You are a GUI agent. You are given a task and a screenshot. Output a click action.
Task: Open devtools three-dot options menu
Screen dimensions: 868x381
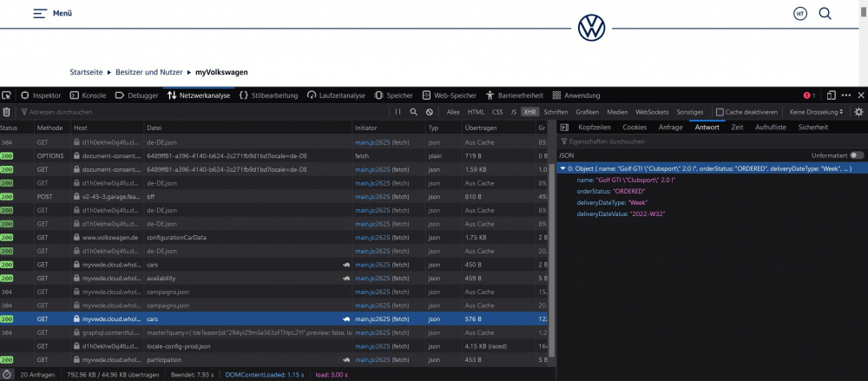click(845, 95)
